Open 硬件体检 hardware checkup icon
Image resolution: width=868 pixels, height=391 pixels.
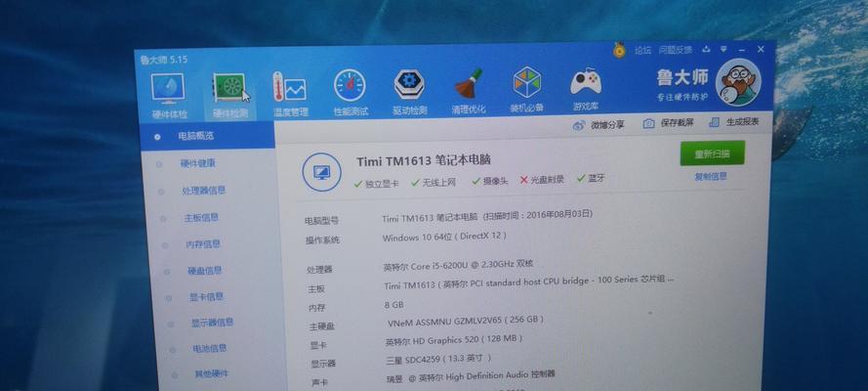[168, 89]
